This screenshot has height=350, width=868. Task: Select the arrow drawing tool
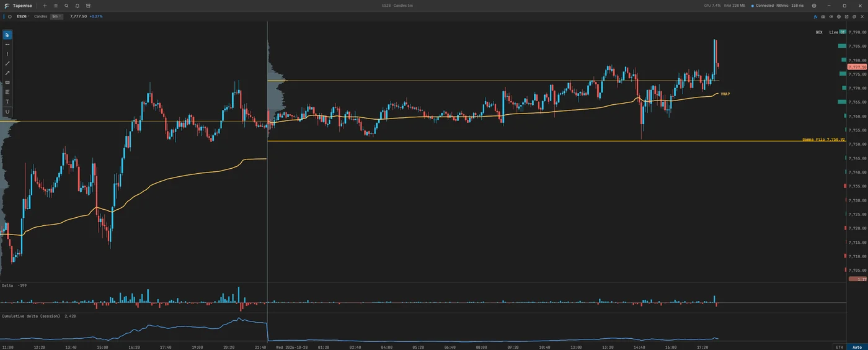pyautogui.click(x=7, y=73)
